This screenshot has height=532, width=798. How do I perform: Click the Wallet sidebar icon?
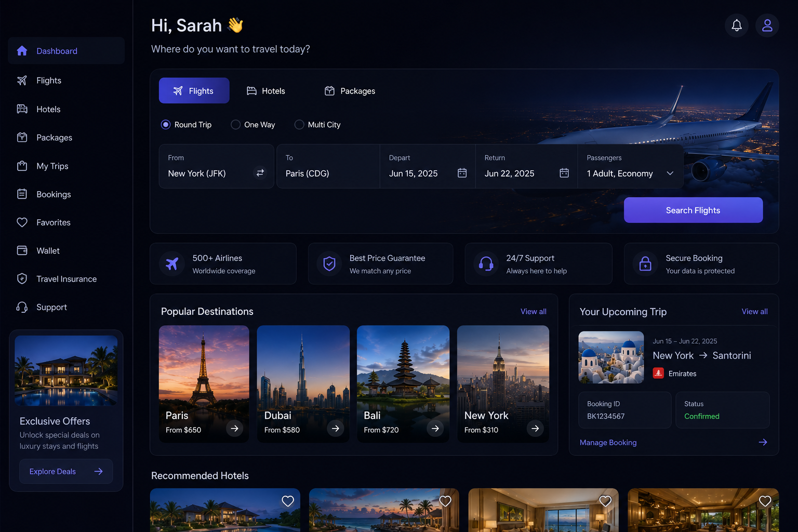pos(22,250)
